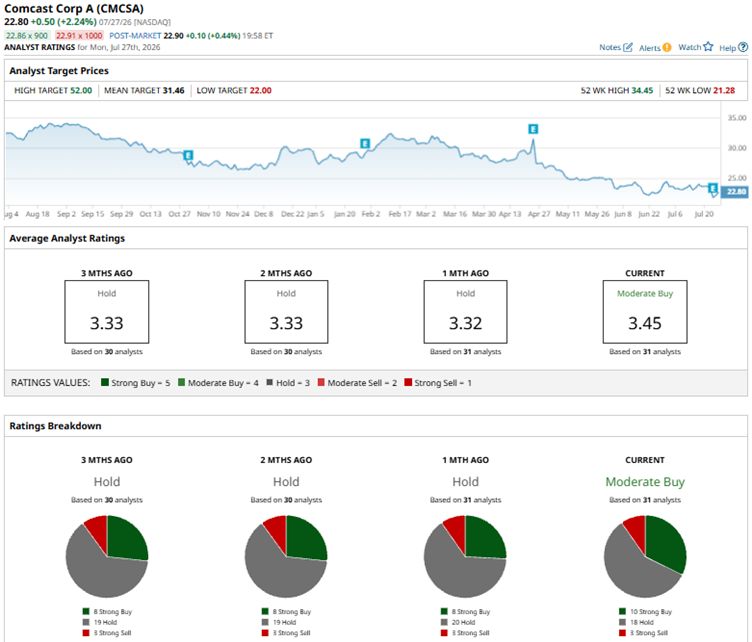Click the earnings marker near Apr 27
The width and height of the screenshot is (752, 642).
[x=533, y=129]
